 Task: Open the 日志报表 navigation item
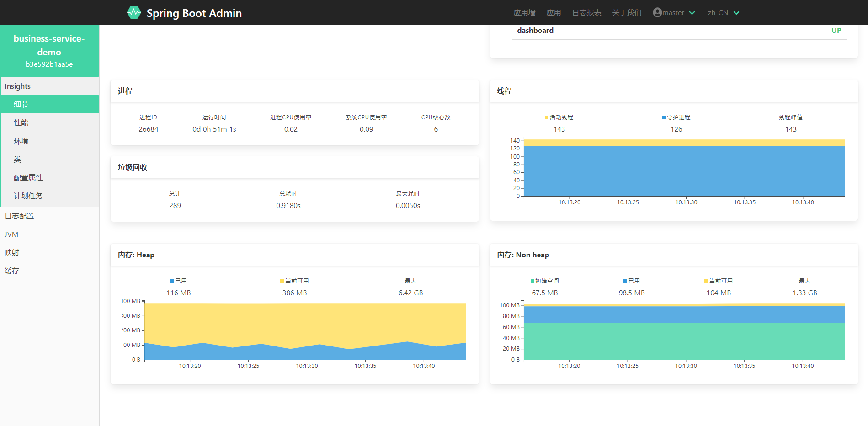click(x=586, y=13)
